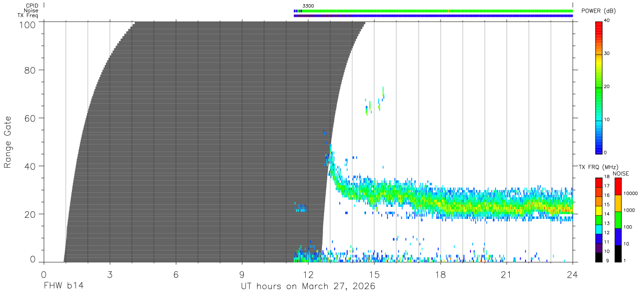Image resolution: width=644 pixels, height=297 pixels.
Task: Click the 40 range gate tick label
Action: pyautogui.click(x=29, y=166)
